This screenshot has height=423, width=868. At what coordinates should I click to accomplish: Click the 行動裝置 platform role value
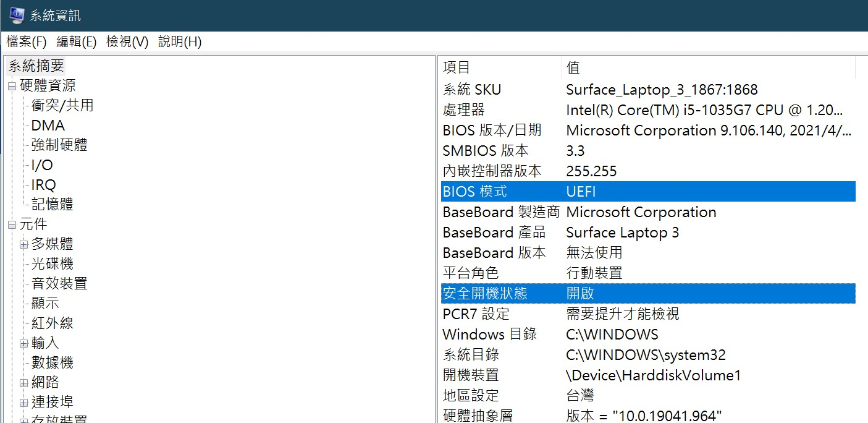(x=594, y=273)
